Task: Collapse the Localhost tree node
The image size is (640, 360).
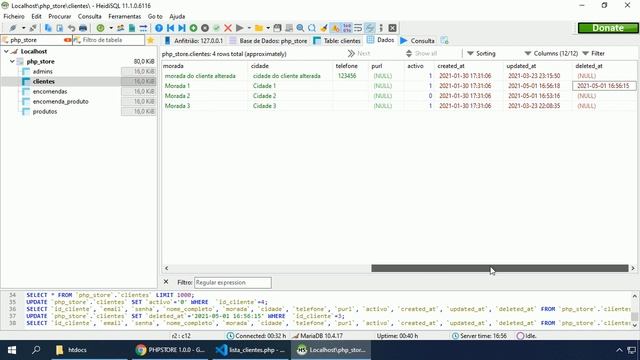Action: tap(6, 51)
